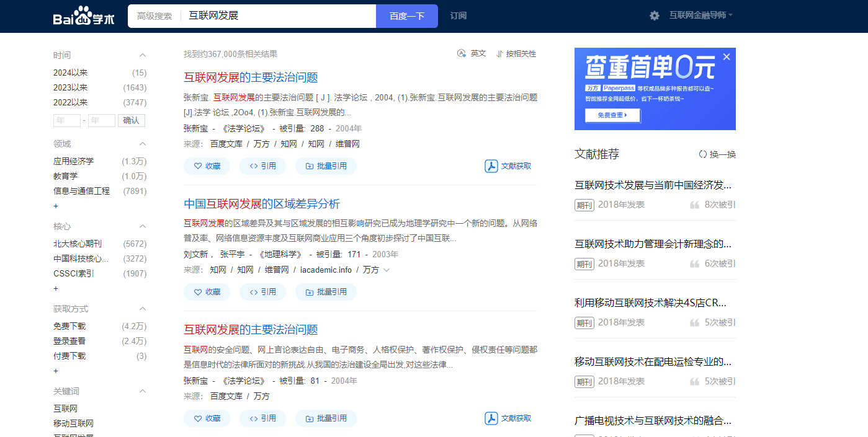This screenshot has width=868, height=437.
Task: Expand the 万方 source dropdown in second result
Action: tap(385, 270)
